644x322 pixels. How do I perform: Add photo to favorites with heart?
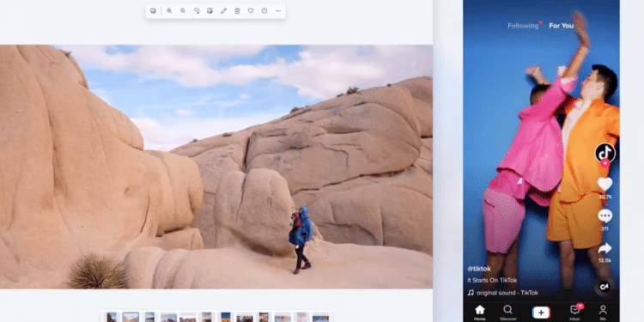(251, 11)
